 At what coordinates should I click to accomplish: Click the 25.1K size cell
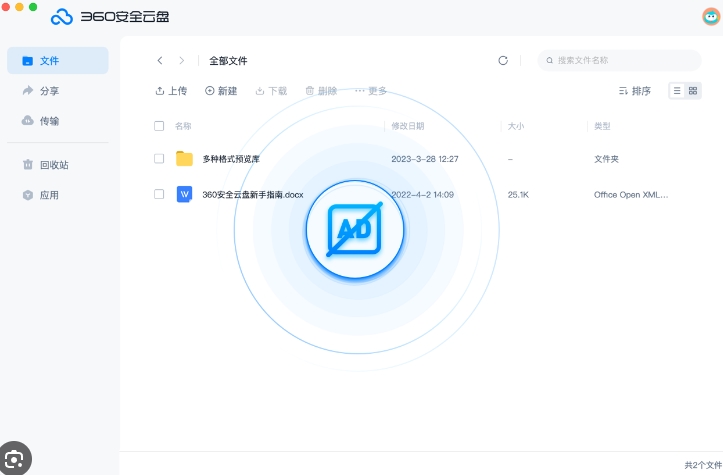point(518,195)
